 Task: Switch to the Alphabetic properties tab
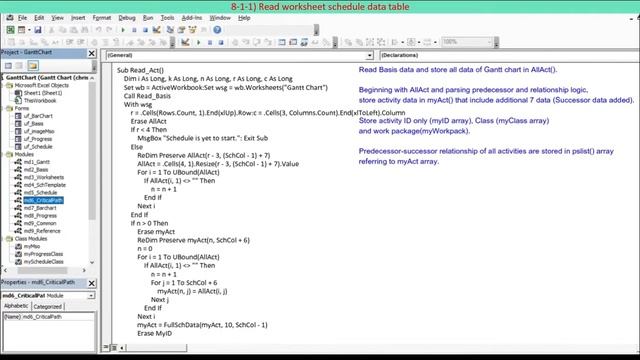16,306
